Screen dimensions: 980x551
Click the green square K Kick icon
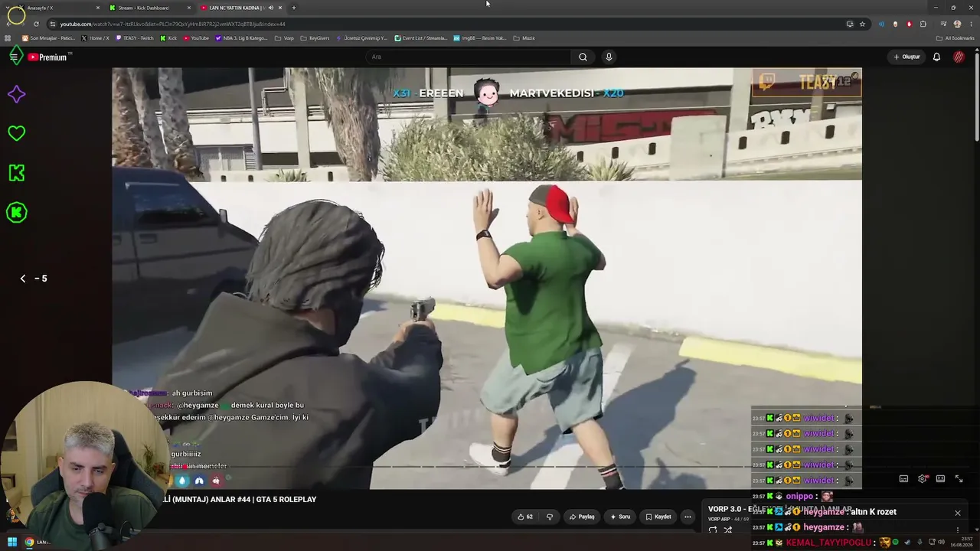pyautogui.click(x=16, y=173)
